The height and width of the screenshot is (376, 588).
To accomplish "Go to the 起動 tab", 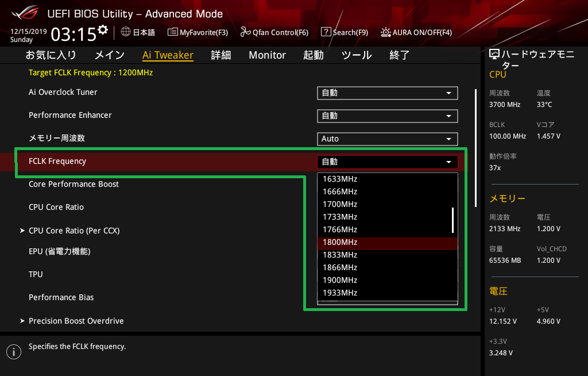I will pos(313,55).
